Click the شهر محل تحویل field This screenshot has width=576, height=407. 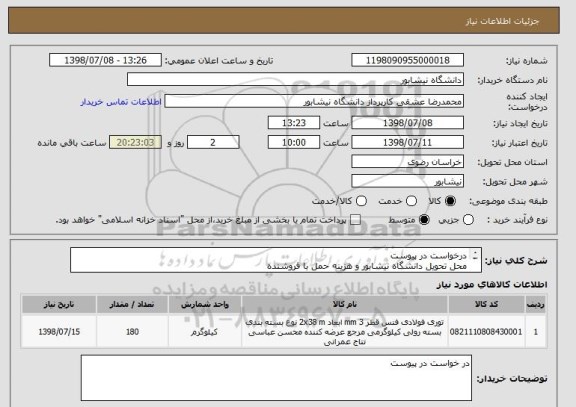click(x=407, y=181)
